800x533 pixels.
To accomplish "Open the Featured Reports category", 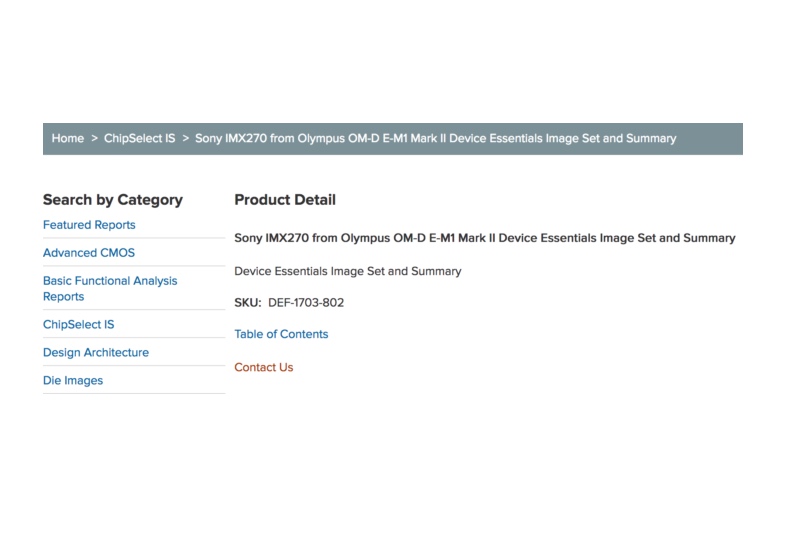I will click(x=89, y=225).
